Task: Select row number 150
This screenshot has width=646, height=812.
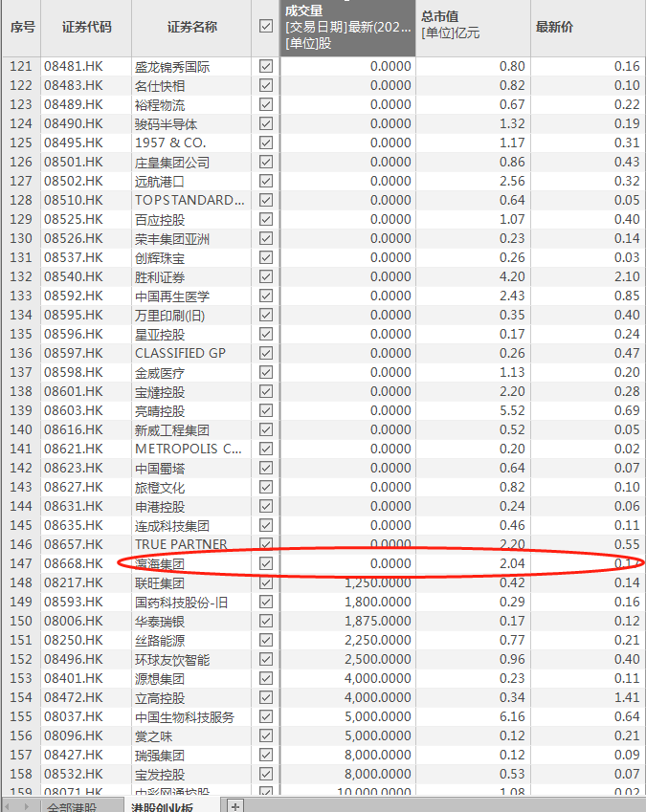Action: [x=21, y=621]
